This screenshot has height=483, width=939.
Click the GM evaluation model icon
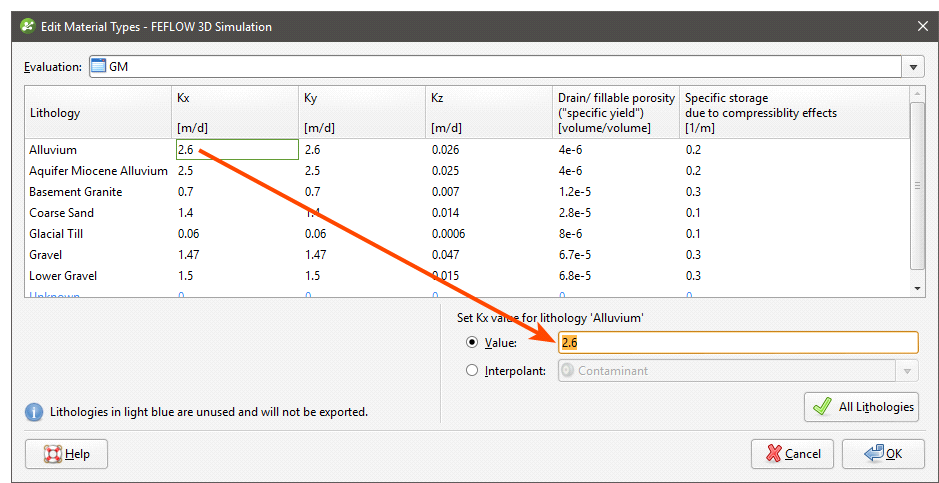coord(98,67)
